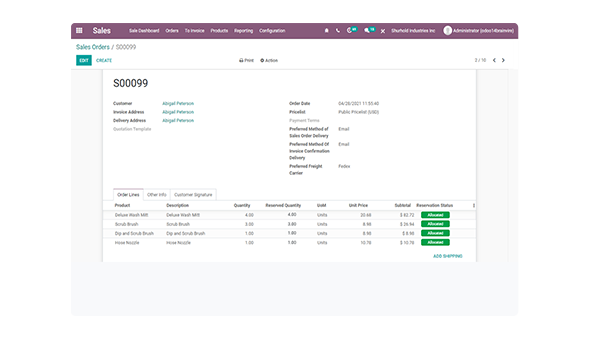
Task: Open the activities clock icon
Action: 350,30
